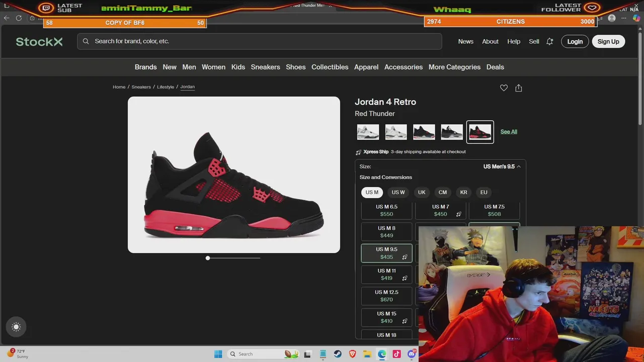Switch to Microsoft Edge in taskbar
The image size is (644, 362).
pos(382,354)
